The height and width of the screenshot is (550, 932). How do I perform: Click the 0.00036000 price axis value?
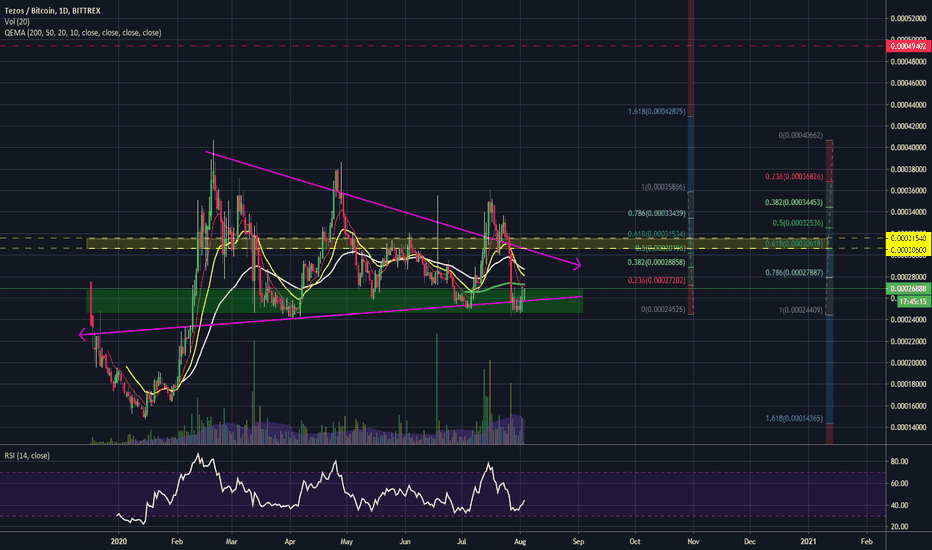[x=908, y=191]
